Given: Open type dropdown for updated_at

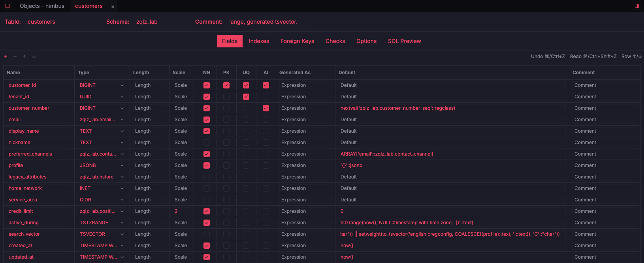Looking at the screenshot, I should tap(102, 257).
